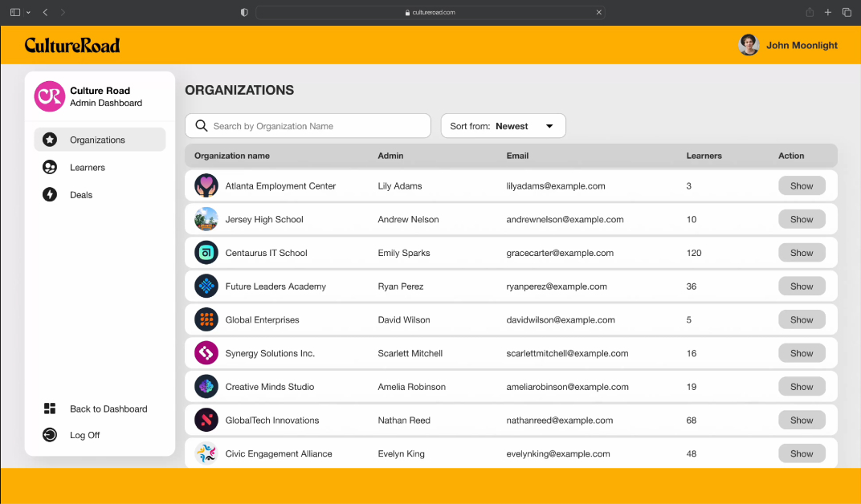Click the Deals lightning bolt icon
The height and width of the screenshot is (504, 861).
coord(50,195)
